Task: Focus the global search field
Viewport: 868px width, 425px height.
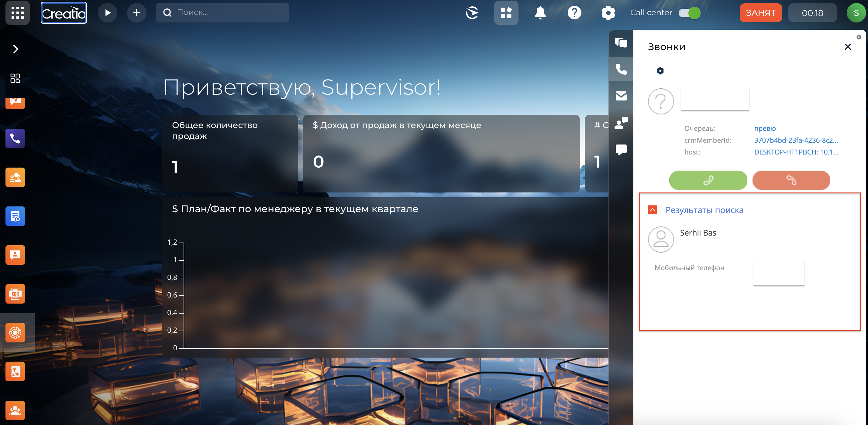Action: click(222, 13)
